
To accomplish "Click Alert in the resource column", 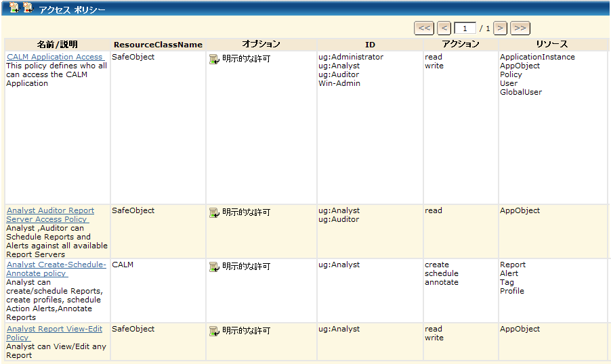I will (509, 274).
